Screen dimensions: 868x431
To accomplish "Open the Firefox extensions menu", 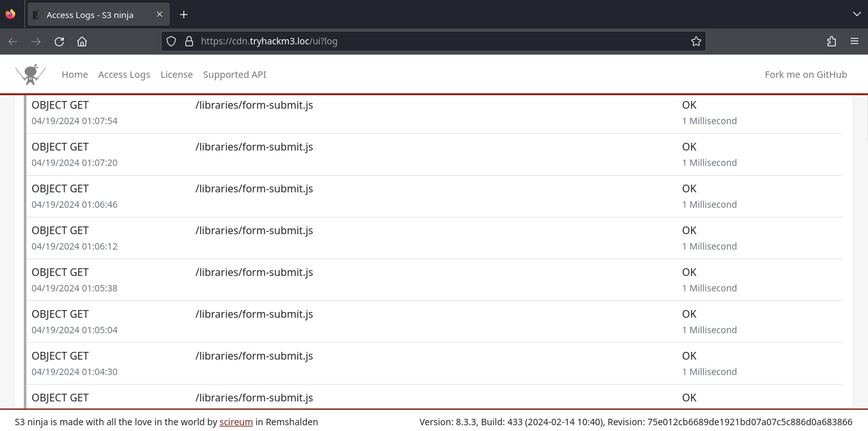I will point(831,41).
